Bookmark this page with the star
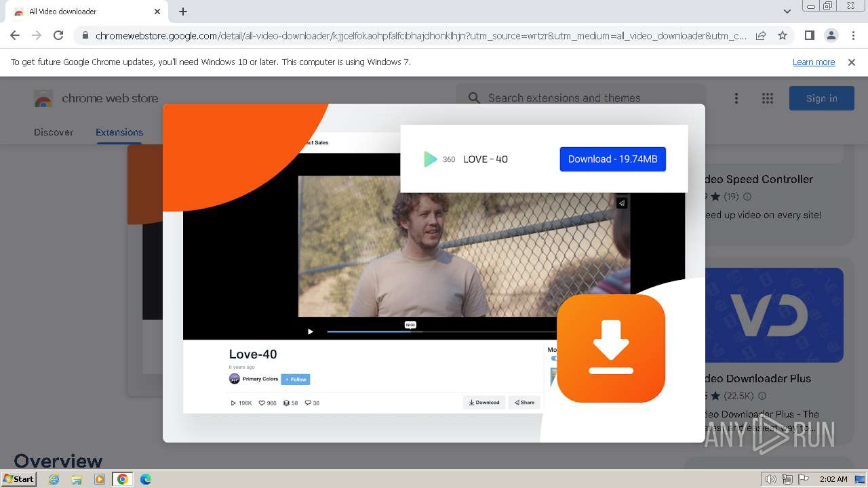This screenshot has height=488, width=868. pyautogui.click(x=783, y=35)
